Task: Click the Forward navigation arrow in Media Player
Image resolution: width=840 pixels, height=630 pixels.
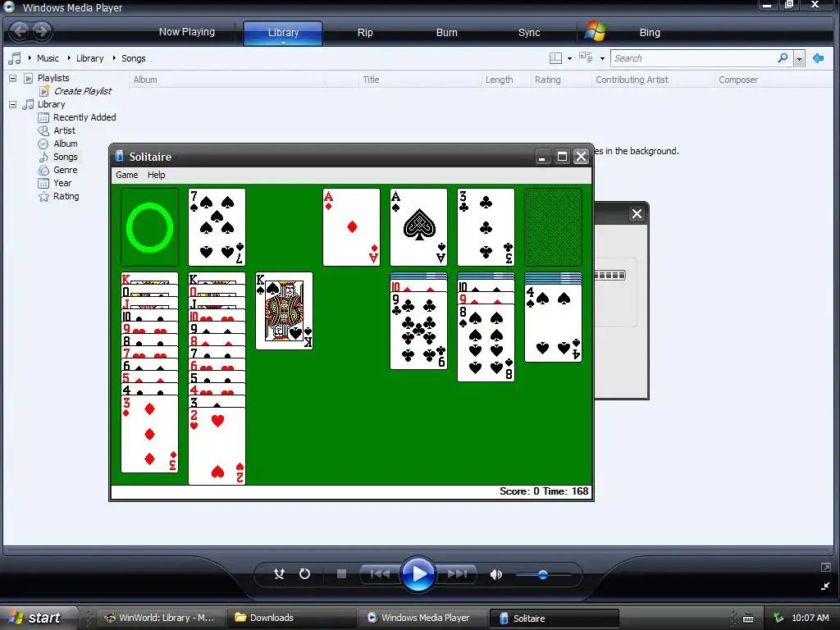Action: coord(42,31)
